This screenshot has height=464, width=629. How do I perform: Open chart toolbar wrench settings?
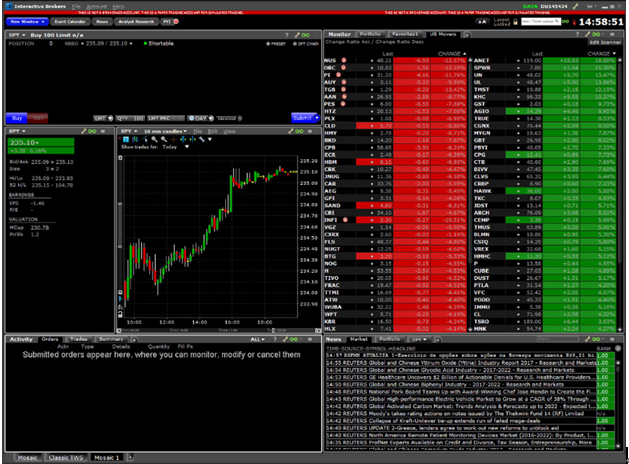[x=202, y=139]
